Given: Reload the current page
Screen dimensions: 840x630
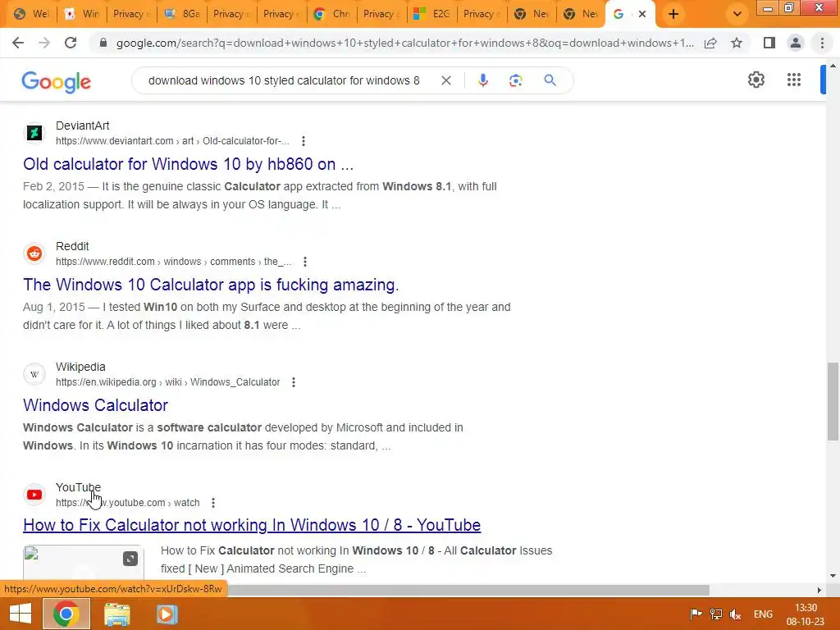Looking at the screenshot, I should tap(71, 43).
